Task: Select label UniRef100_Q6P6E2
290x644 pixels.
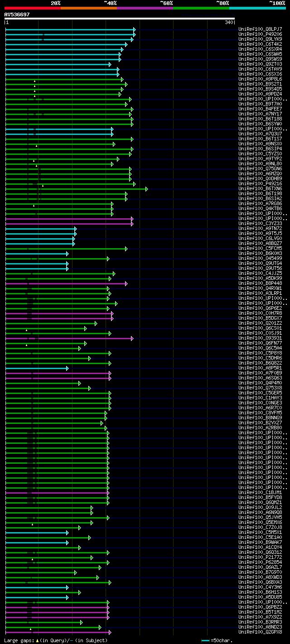Action: (261, 308)
